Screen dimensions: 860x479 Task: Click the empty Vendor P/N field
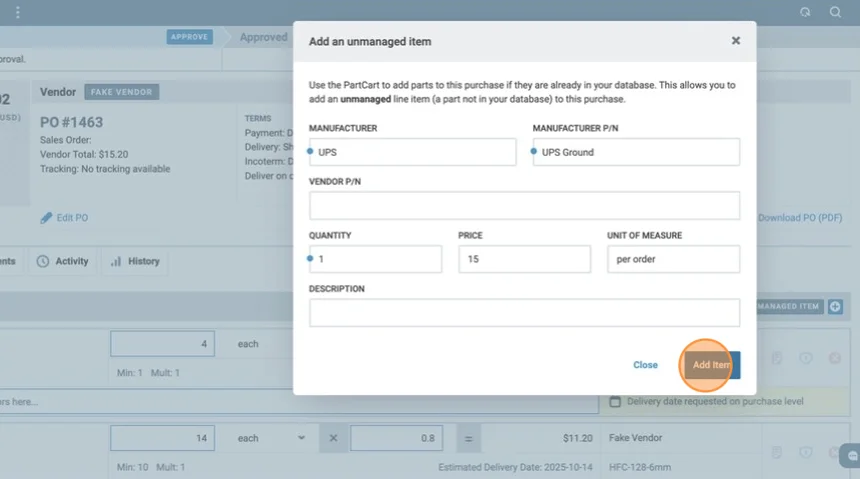524,206
